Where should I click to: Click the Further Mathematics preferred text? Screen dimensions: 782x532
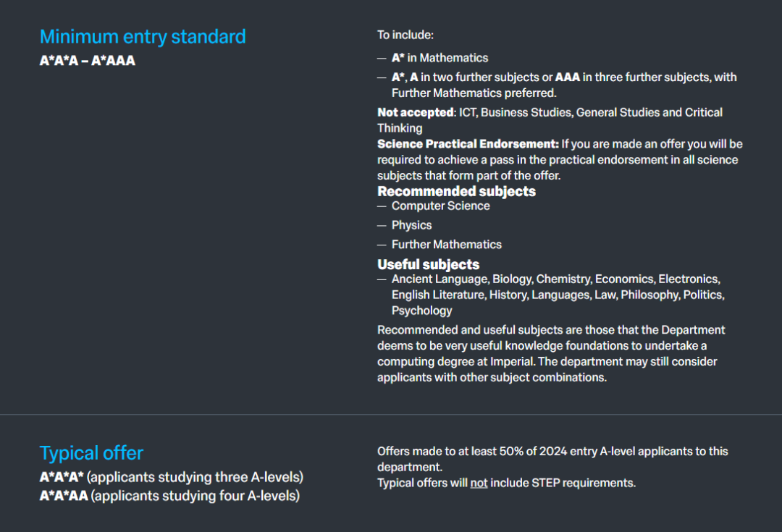(x=474, y=93)
